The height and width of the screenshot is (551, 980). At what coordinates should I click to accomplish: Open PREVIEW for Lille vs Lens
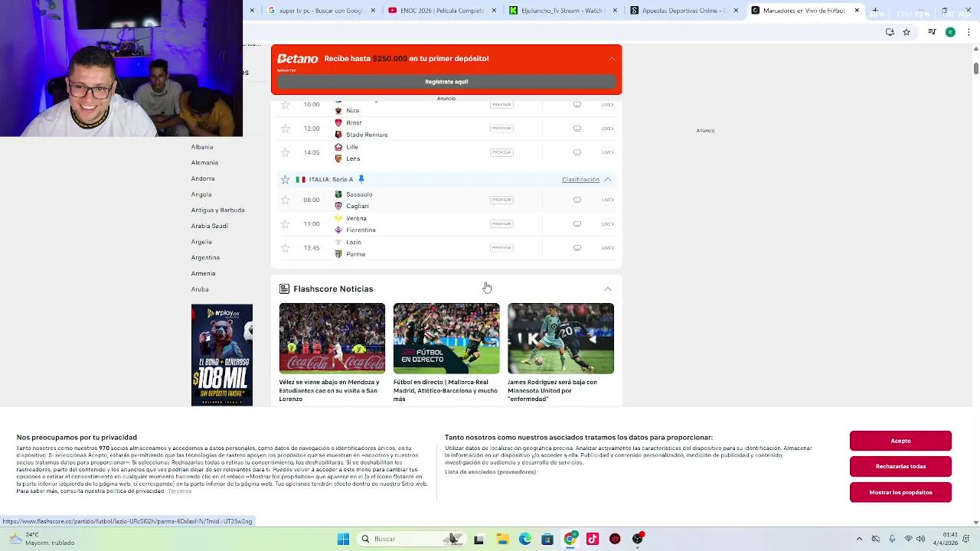501,152
